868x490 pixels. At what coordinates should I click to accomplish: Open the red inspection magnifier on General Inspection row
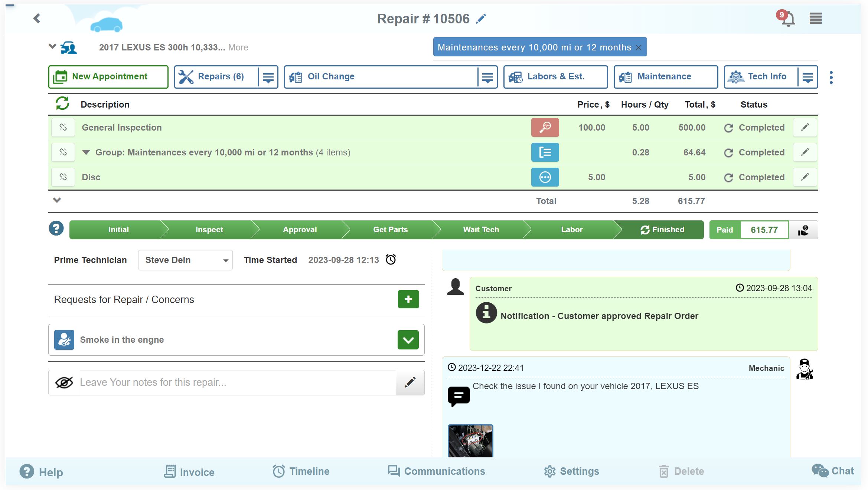click(545, 127)
